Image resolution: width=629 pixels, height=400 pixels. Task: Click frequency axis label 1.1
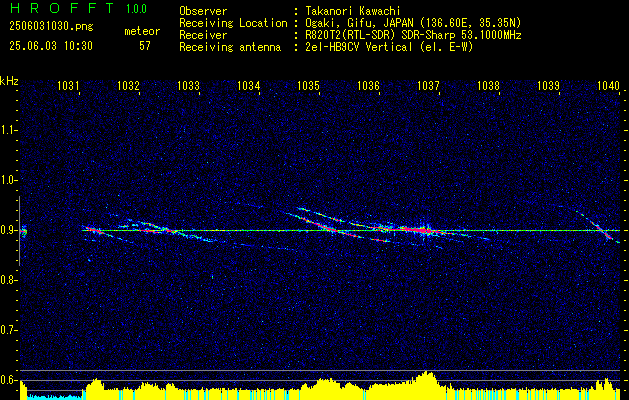click(x=7, y=130)
